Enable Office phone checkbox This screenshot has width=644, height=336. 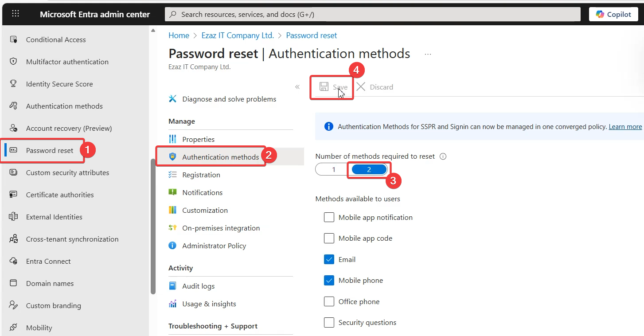click(329, 301)
